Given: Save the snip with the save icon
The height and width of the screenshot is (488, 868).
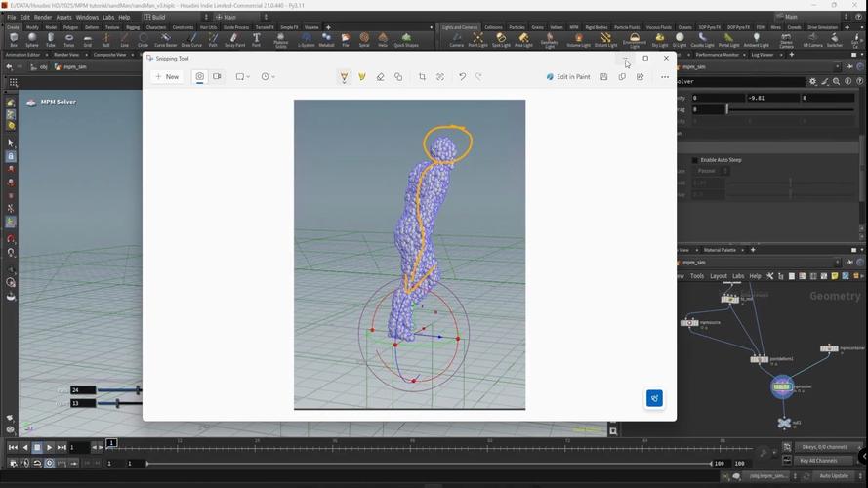Looking at the screenshot, I should pyautogui.click(x=604, y=76).
